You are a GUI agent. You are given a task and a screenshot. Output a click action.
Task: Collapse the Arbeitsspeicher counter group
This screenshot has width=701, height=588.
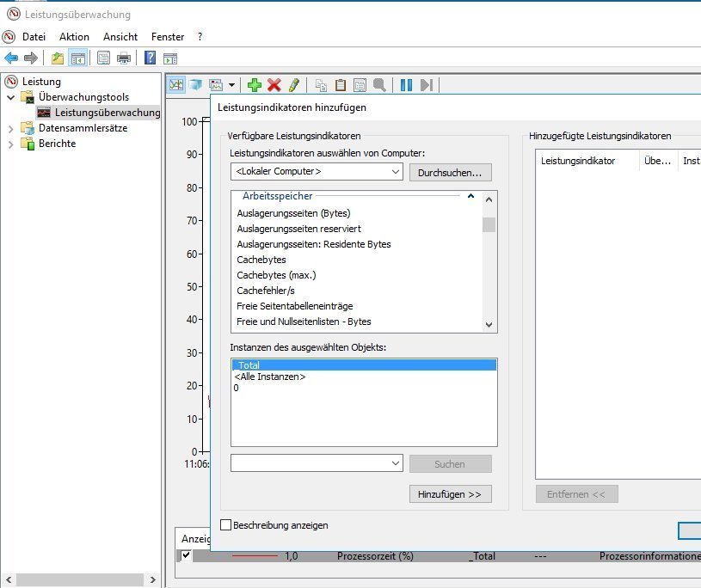pyautogui.click(x=470, y=196)
